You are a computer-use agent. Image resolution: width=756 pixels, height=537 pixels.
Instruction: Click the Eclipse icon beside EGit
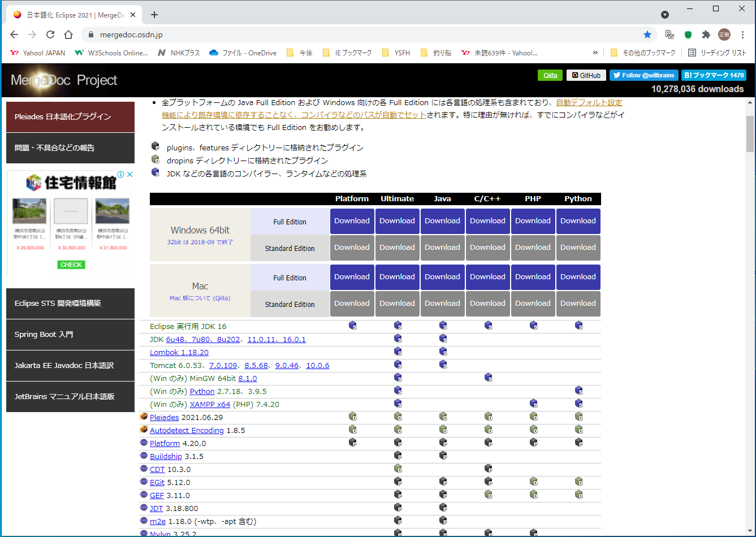(x=144, y=482)
